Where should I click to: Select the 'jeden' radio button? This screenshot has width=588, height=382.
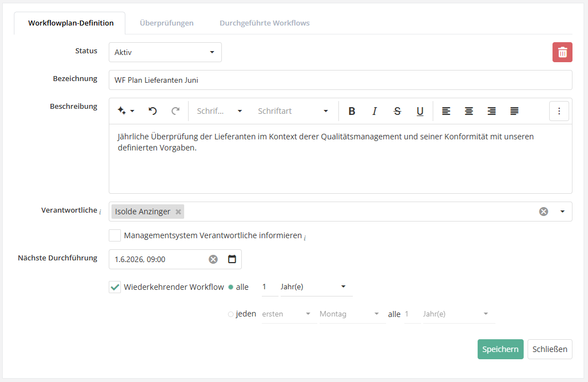coord(231,314)
